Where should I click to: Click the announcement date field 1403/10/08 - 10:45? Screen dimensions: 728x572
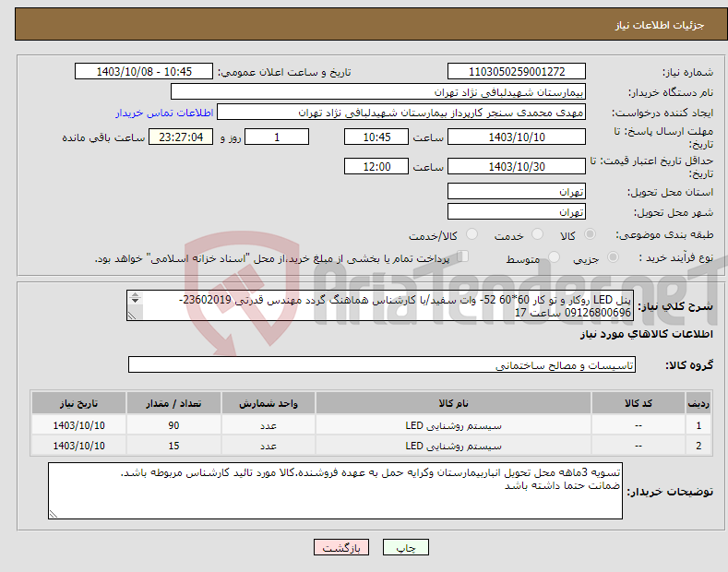pyautogui.click(x=144, y=72)
